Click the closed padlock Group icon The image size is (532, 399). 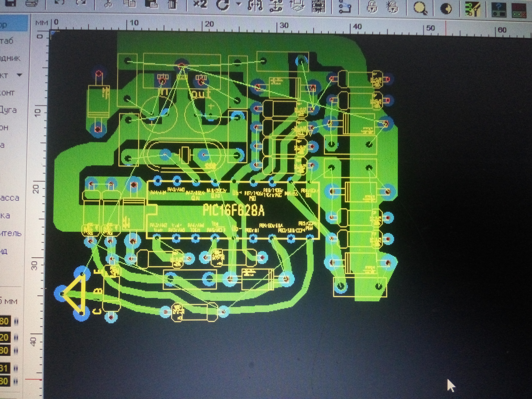pos(372,7)
